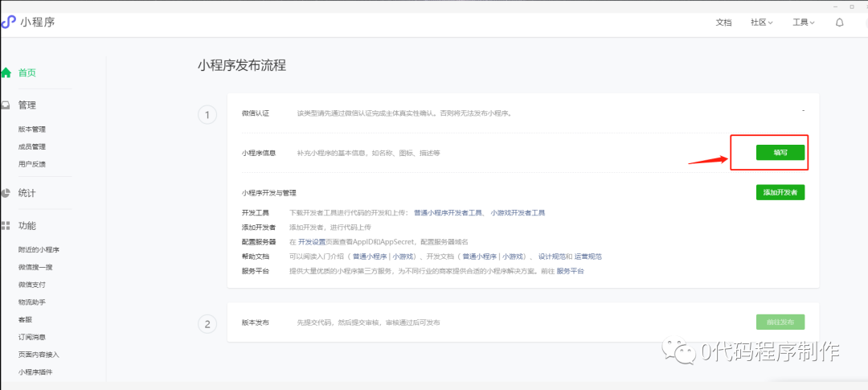Open 页面内容接入 in the sidebar
This screenshot has width=868, height=390.
coord(39,355)
